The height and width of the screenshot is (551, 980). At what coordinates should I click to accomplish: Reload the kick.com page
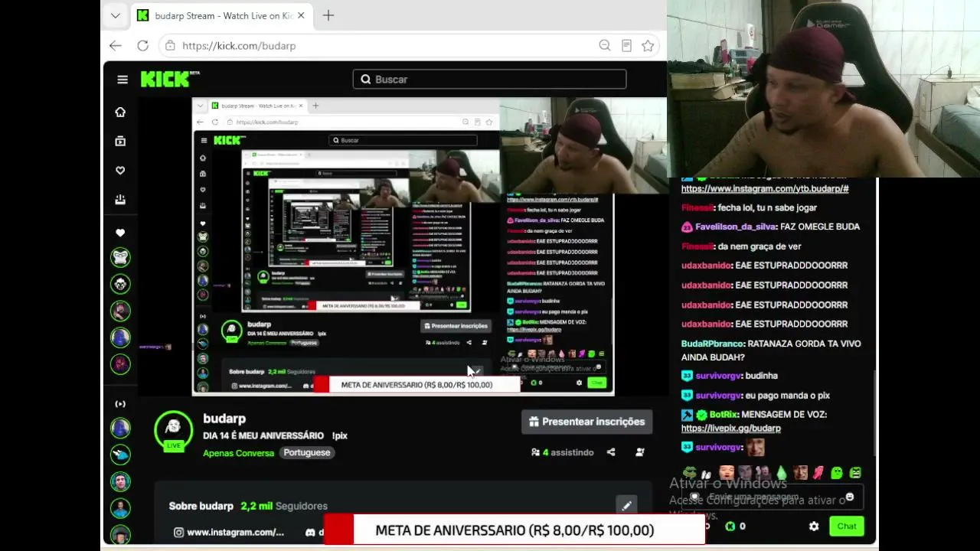[142, 46]
